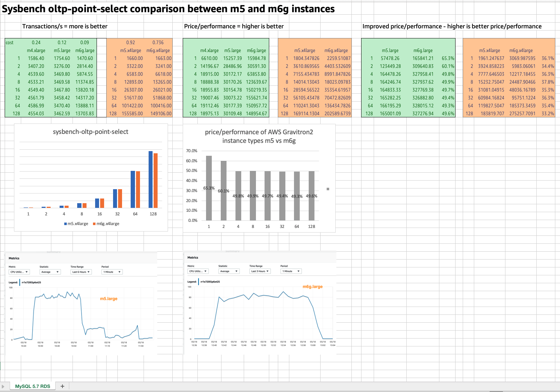The image size is (560, 392).
Task: Select the cell with value 63853.80
Action: click(x=256, y=74)
